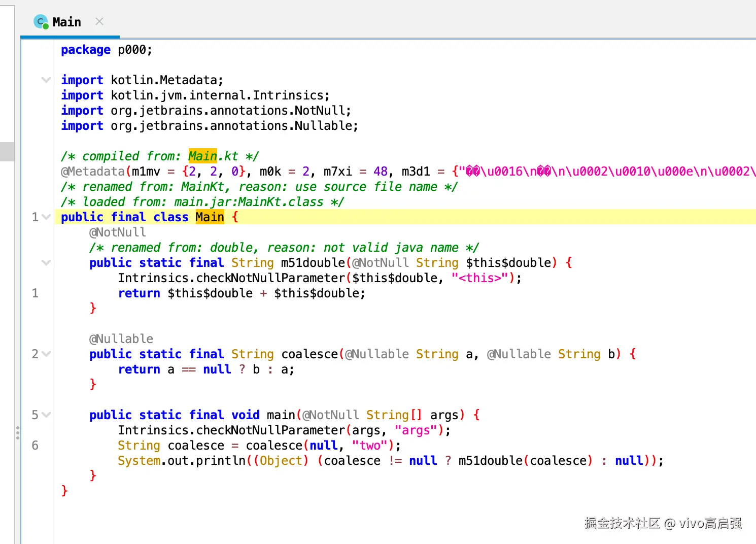
Task: Click the highlighted Main in Main.kt comment
Action: (x=202, y=156)
